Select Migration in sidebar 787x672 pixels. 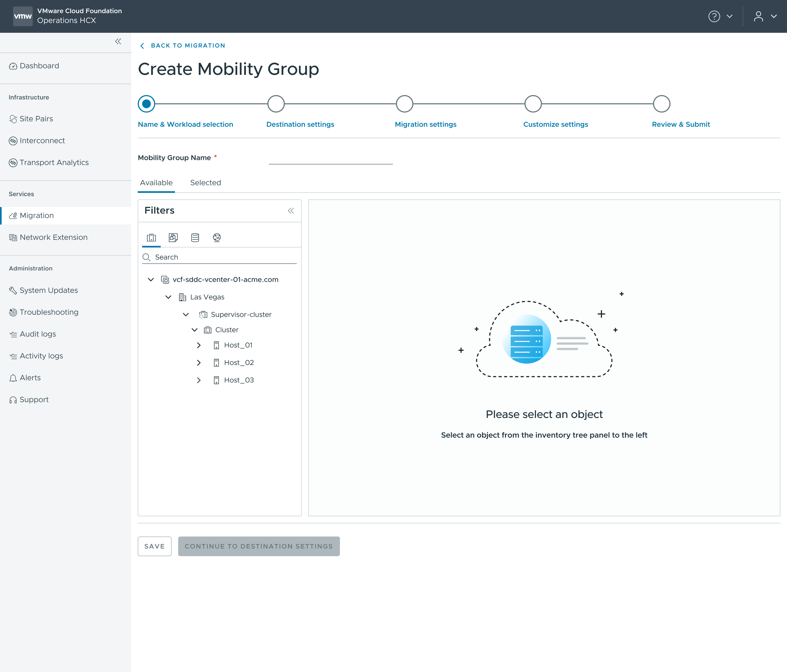pyautogui.click(x=65, y=216)
